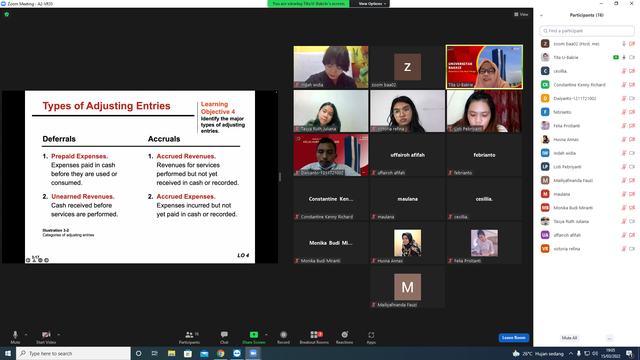Open Microsoft Store from the taskbar
Image resolution: width=640 pixels, height=360 pixels.
(188, 353)
